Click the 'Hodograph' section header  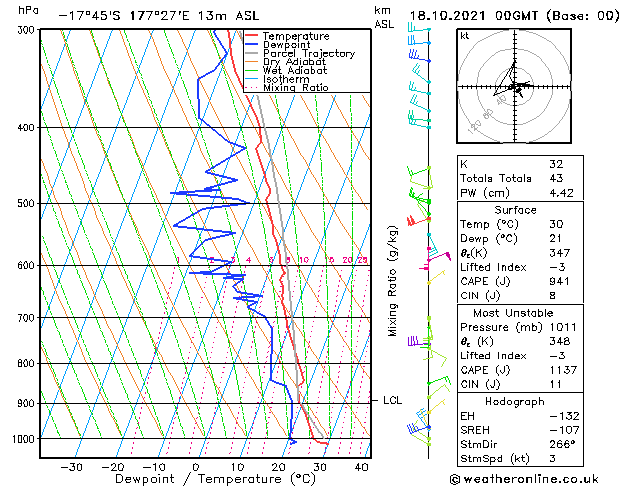pyautogui.click(x=515, y=402)
